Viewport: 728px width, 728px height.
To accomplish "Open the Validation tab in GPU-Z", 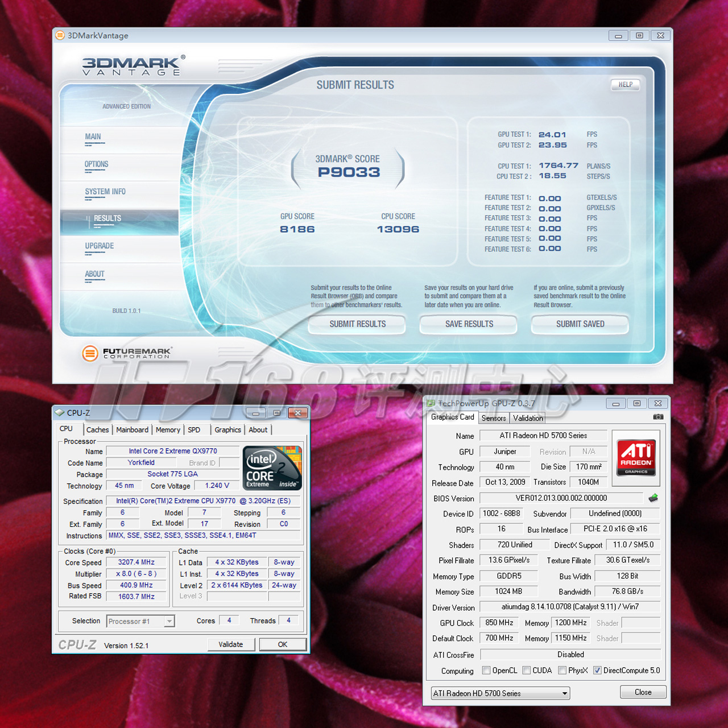I will (528, 418).
